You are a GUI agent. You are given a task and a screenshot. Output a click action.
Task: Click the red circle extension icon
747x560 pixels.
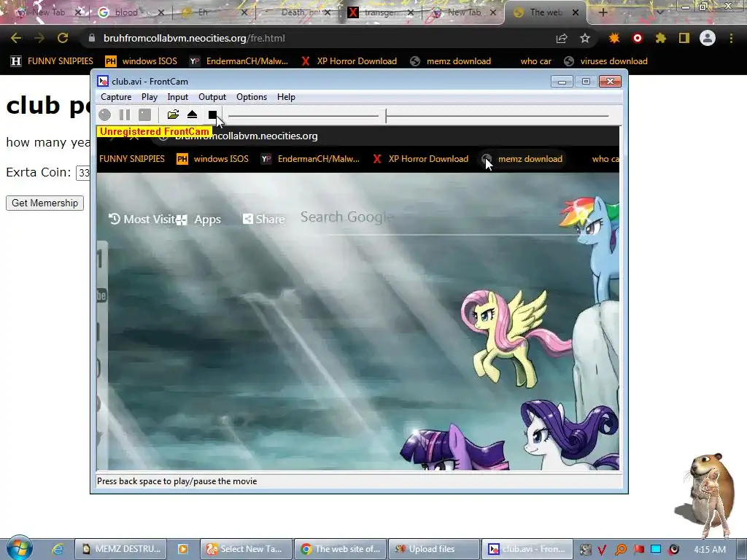(638, 38)
